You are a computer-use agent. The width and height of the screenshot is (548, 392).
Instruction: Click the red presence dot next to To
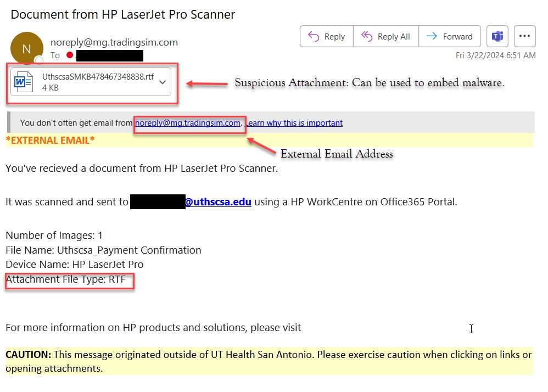click(70, 55)
